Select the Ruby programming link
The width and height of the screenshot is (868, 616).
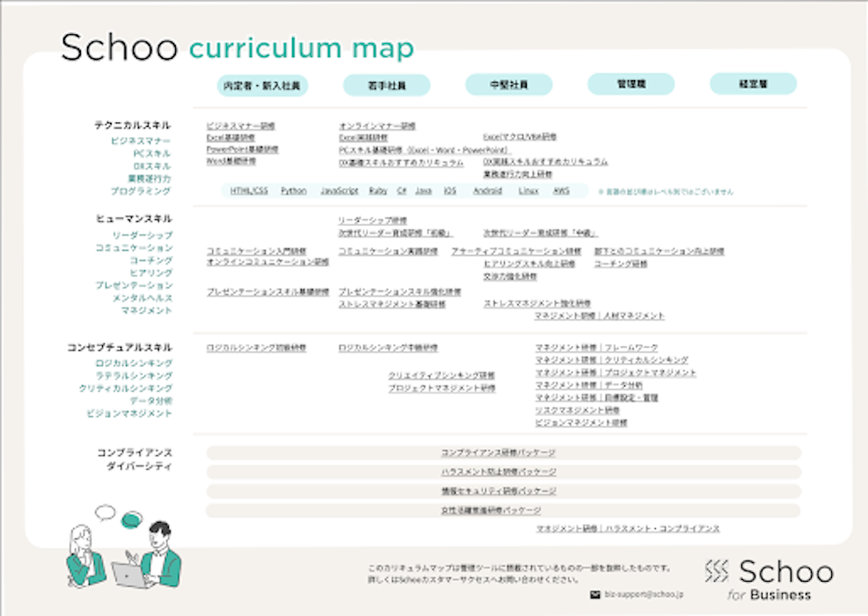378,191
